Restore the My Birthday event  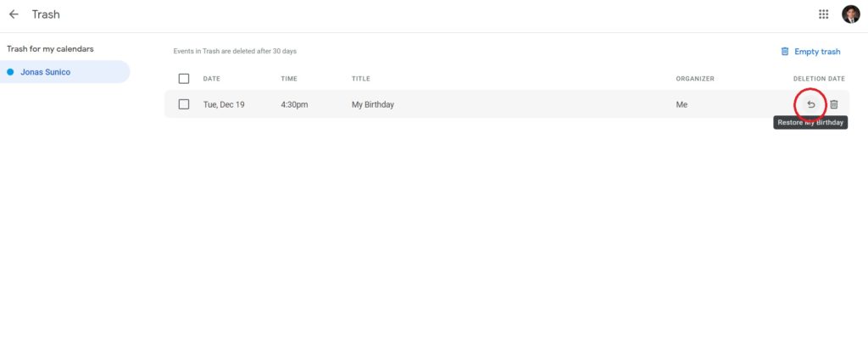click(x=811, y=104)
